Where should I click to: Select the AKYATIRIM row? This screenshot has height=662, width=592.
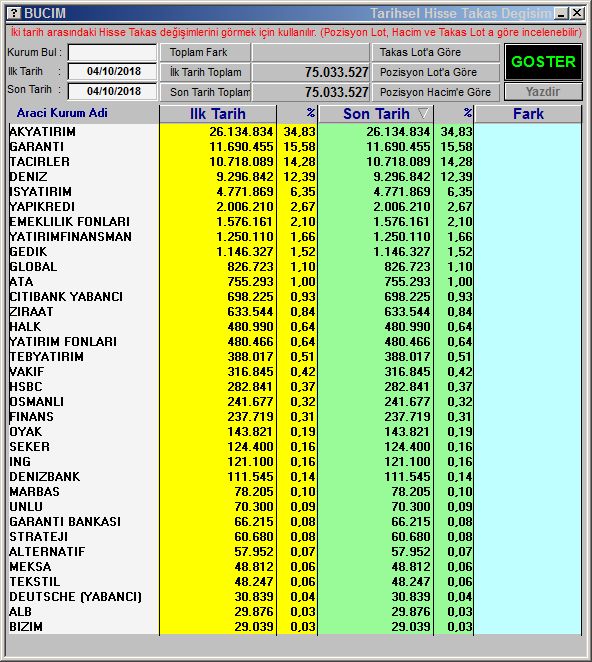(295, 132)
